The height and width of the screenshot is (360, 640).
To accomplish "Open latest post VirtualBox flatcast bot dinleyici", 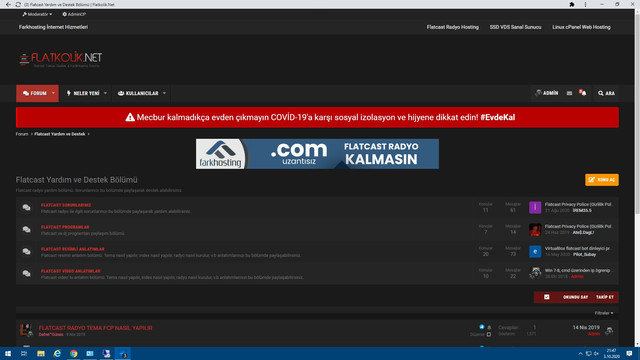I will 578,248.
